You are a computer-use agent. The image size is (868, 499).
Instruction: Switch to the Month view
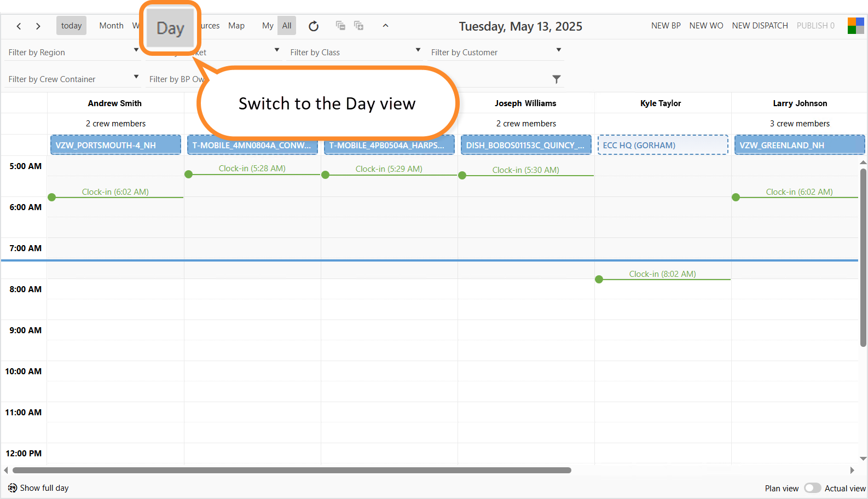pos(111,26)
